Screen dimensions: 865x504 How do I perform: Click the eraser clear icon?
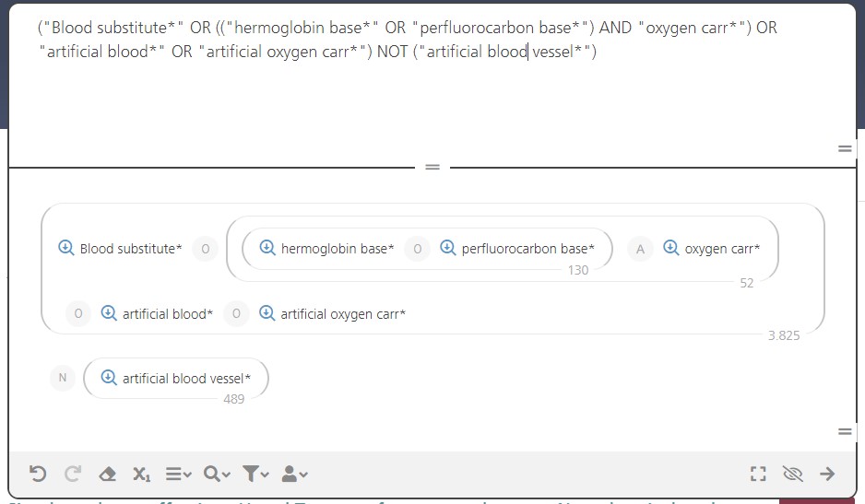click(x=108, y=474)
